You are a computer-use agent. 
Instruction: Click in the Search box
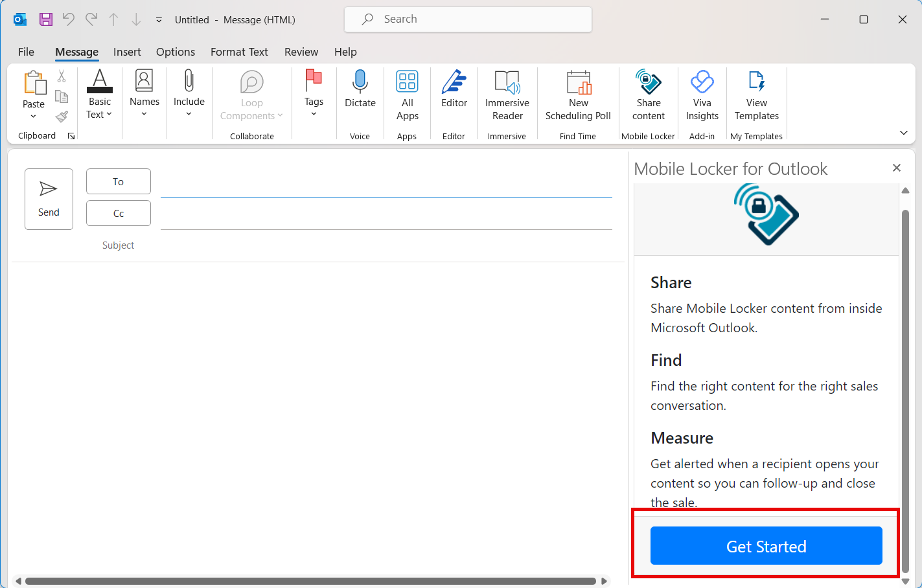(x=468, y=19)
